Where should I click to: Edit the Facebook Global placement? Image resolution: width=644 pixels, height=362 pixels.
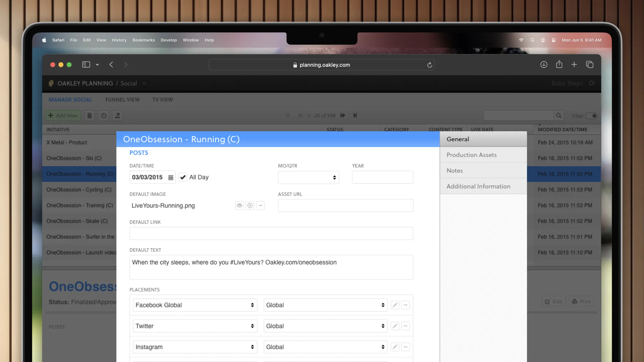(395, 305)
